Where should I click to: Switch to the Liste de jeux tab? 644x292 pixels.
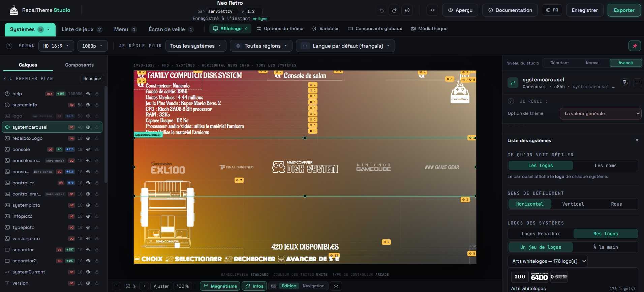[82, 29]
